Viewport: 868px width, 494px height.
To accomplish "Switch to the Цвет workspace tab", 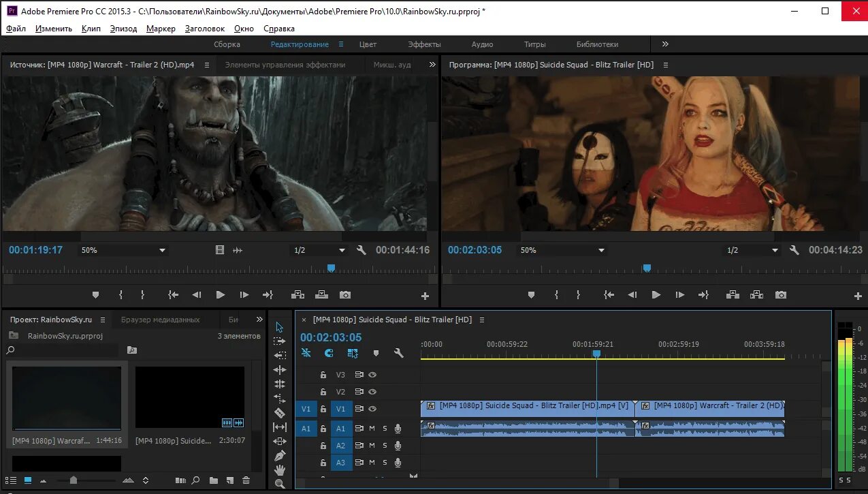I will [368, 44].
